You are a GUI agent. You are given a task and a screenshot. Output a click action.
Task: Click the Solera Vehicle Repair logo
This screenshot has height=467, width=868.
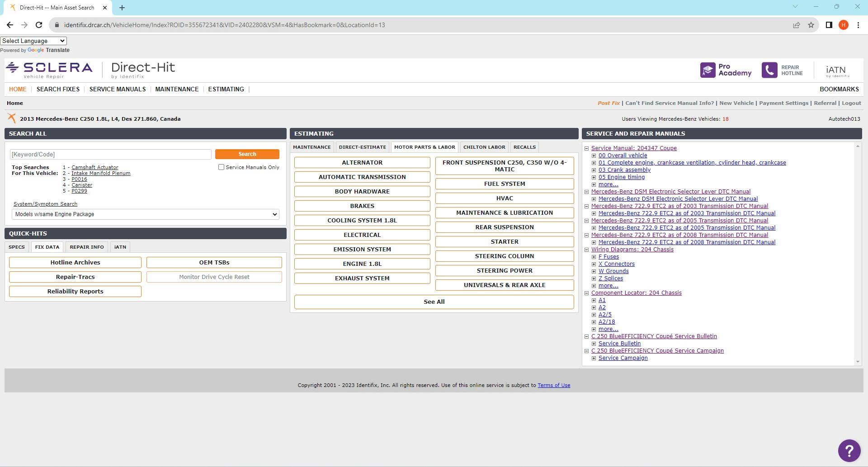point(49,70)
